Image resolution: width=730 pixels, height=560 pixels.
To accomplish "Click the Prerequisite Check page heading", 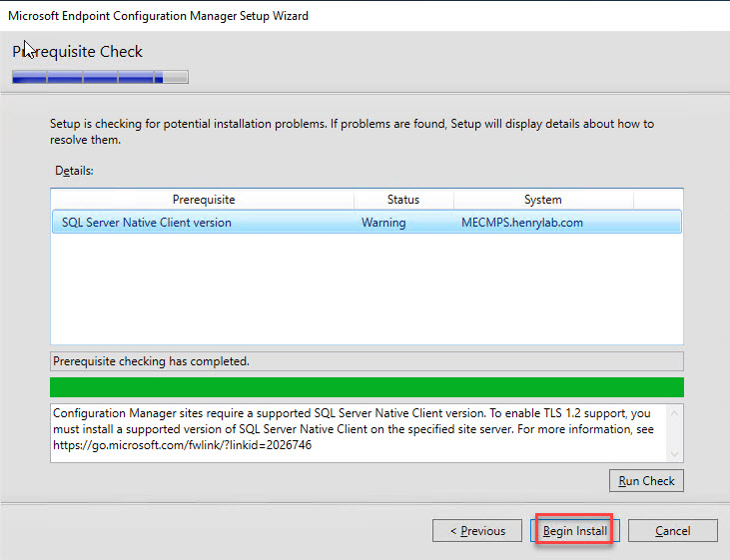I will tap(78, 52).
